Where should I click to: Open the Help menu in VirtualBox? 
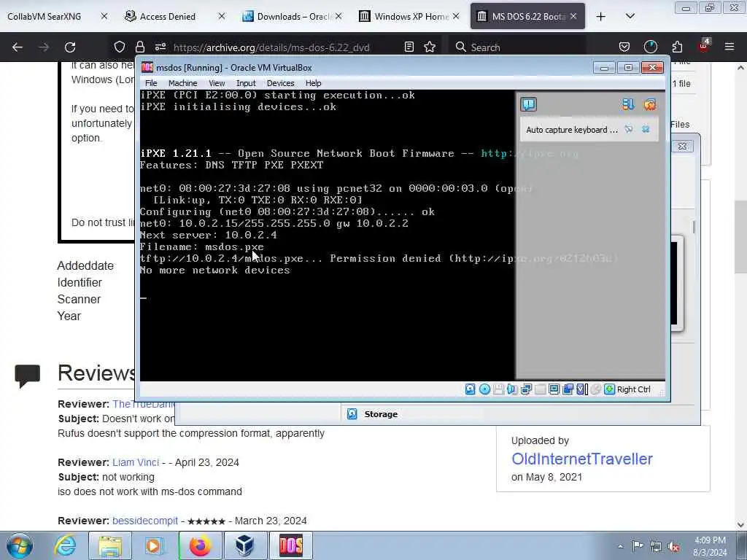tap(313, 83)
